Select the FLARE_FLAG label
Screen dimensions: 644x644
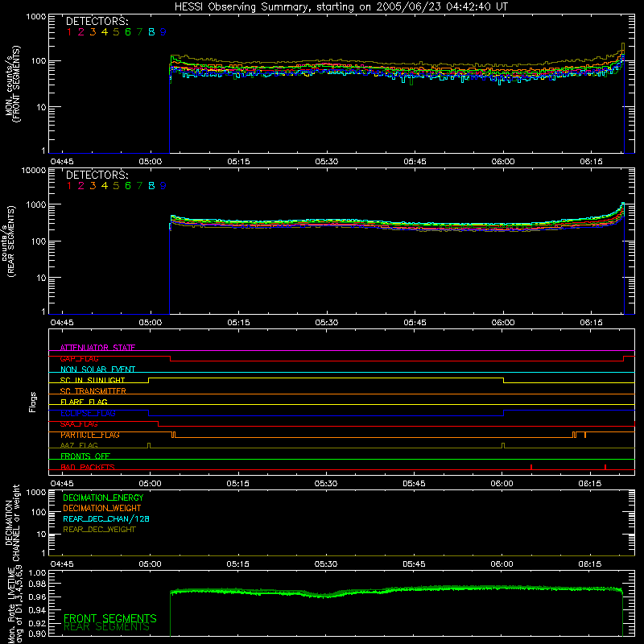click(x=84, y=402)
